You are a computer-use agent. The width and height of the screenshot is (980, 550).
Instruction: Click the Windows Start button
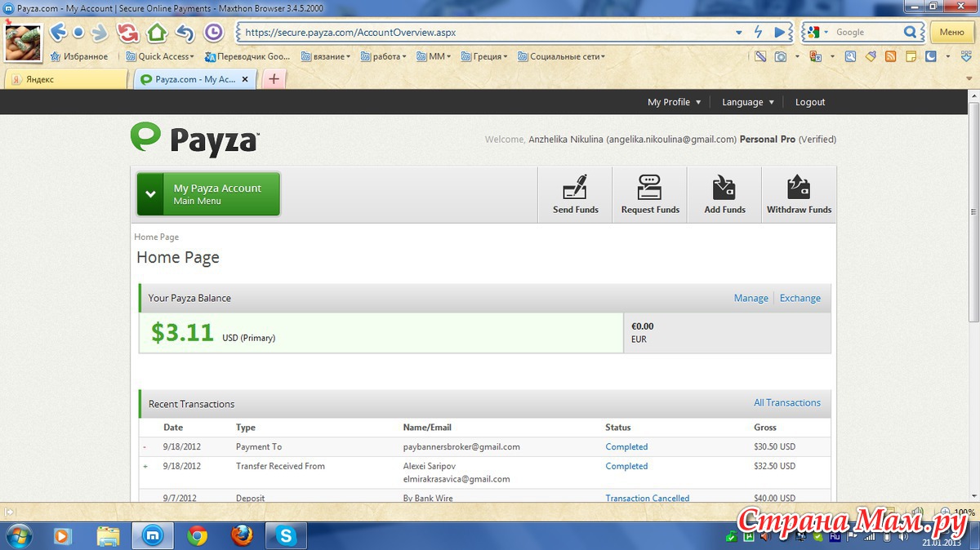click(x=18, y=536)
